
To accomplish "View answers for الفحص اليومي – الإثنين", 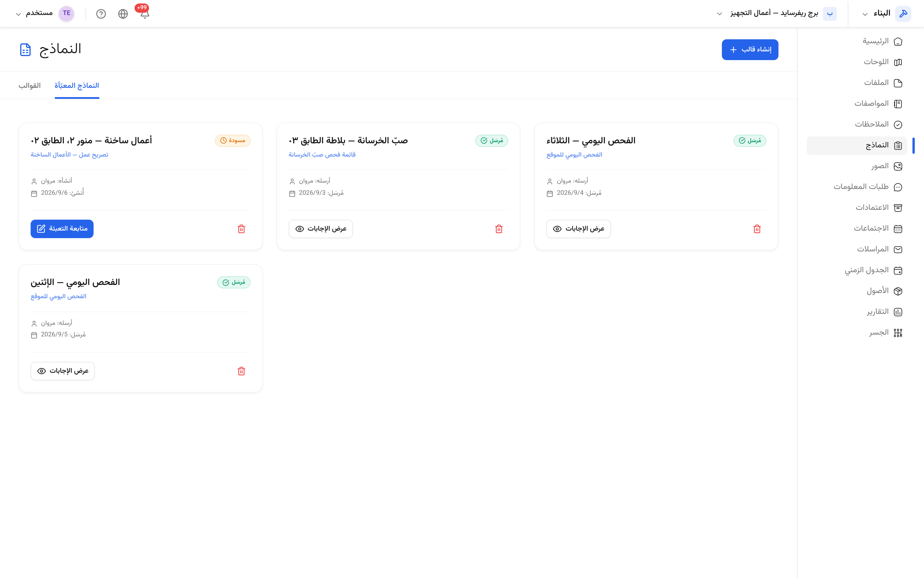I will tap(63, 371).
